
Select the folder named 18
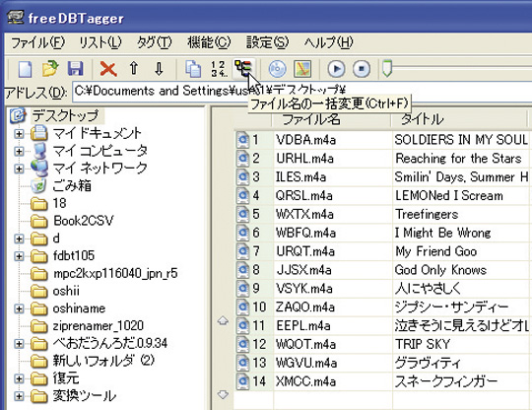tap(60, 203)
